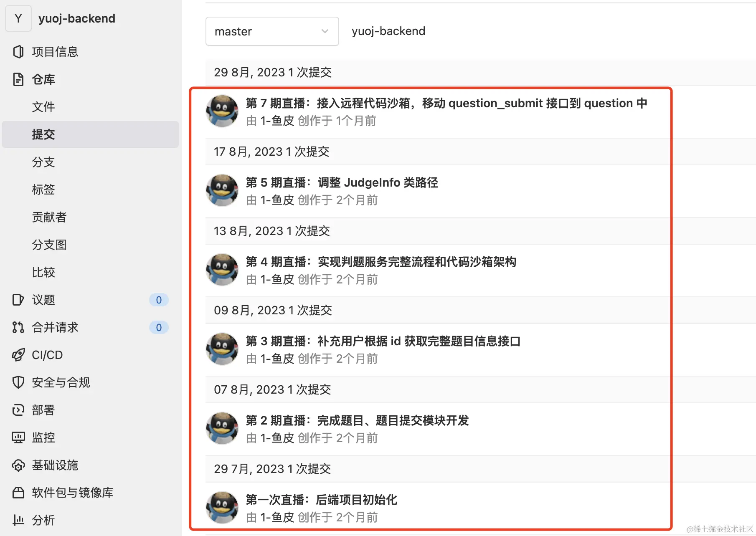Click author avatar of 第 2 期直播 commit

point(222,428)
